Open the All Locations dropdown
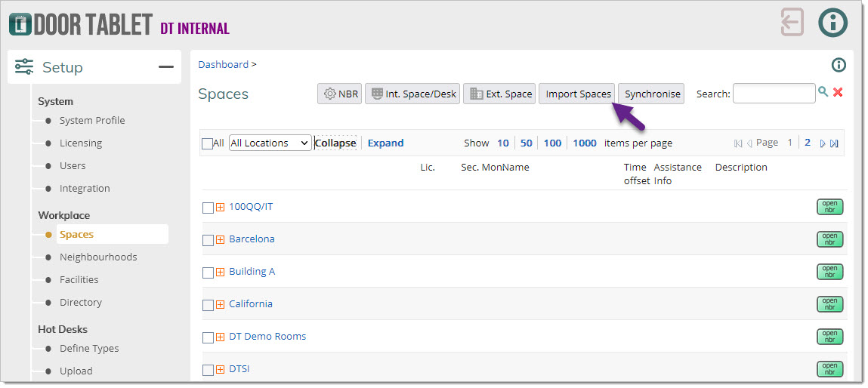This screenshot has height=388, width=868. (x=270, y=143)
